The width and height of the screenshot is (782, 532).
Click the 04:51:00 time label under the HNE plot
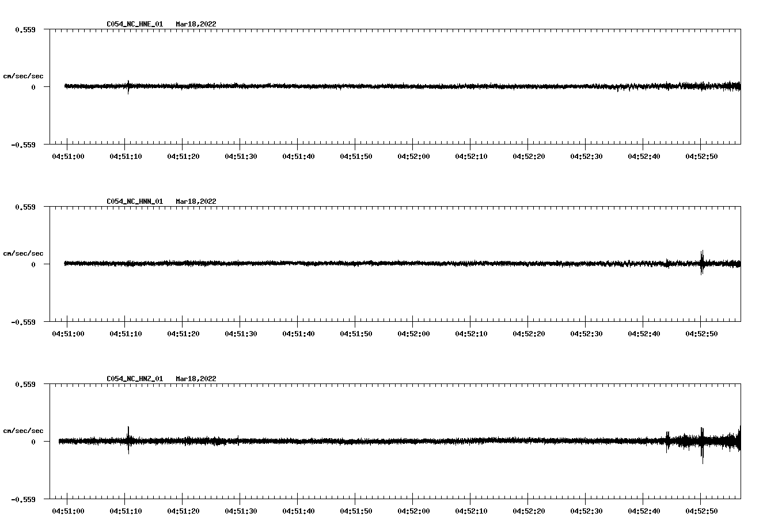(68, 157)
